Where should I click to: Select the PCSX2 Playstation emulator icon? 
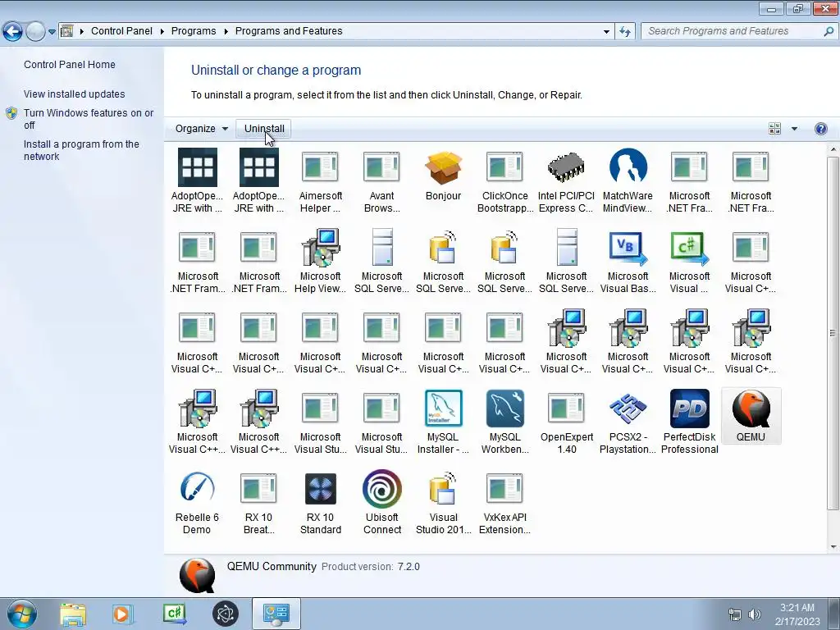coord(628,409)
